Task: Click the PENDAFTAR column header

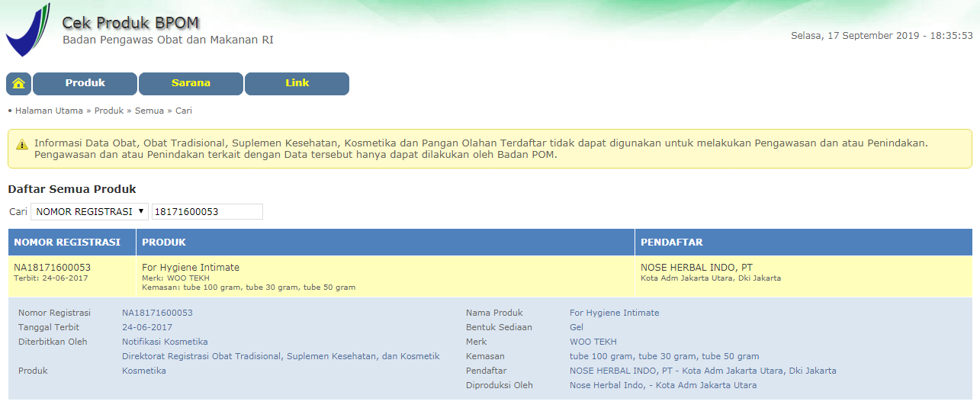Action: tap(671, 243)
